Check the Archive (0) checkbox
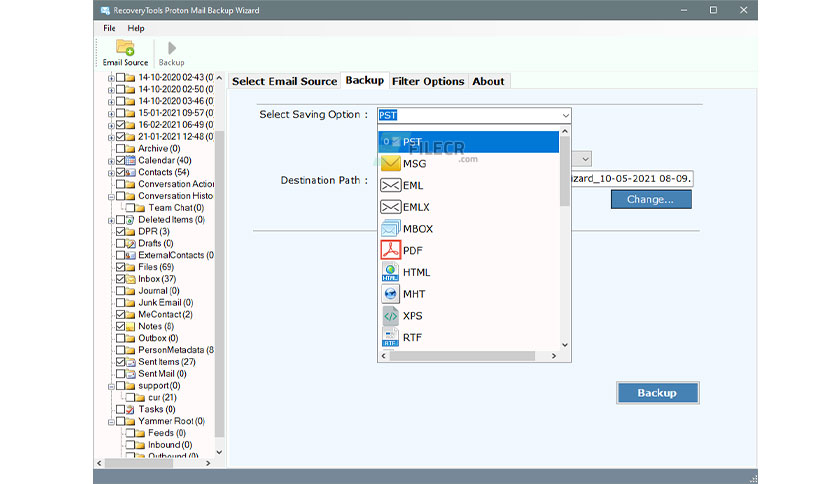836x484 pixels. point(120,149)
